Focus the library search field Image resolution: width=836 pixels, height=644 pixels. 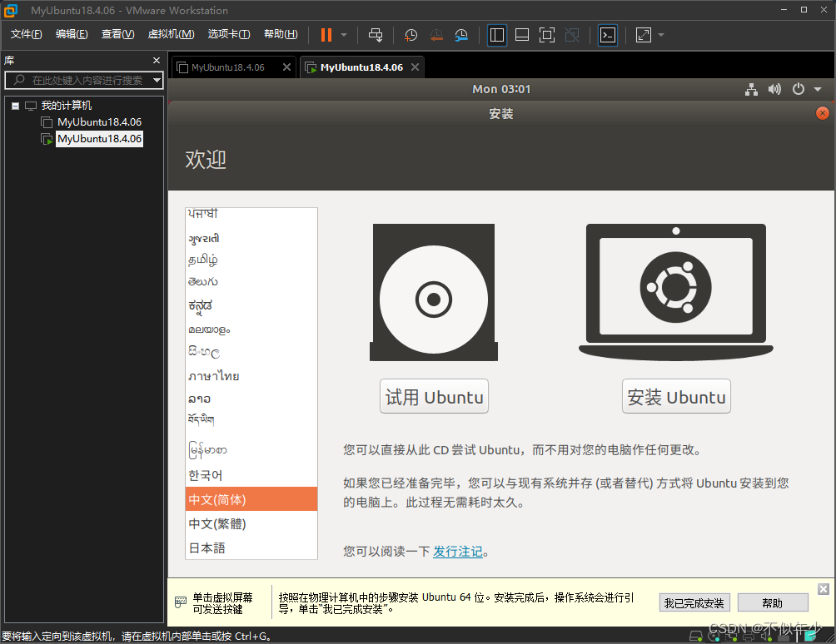tap(82, 81)
